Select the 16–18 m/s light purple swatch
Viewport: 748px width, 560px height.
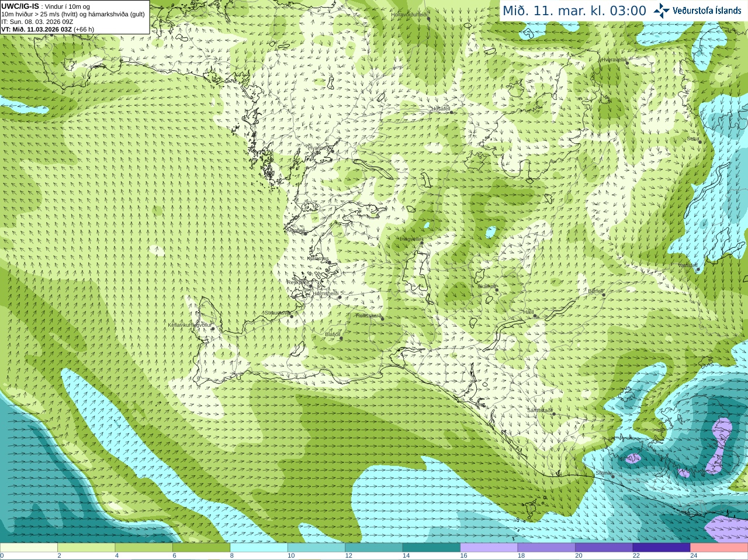pyautogui.click(x=489, y=548)
